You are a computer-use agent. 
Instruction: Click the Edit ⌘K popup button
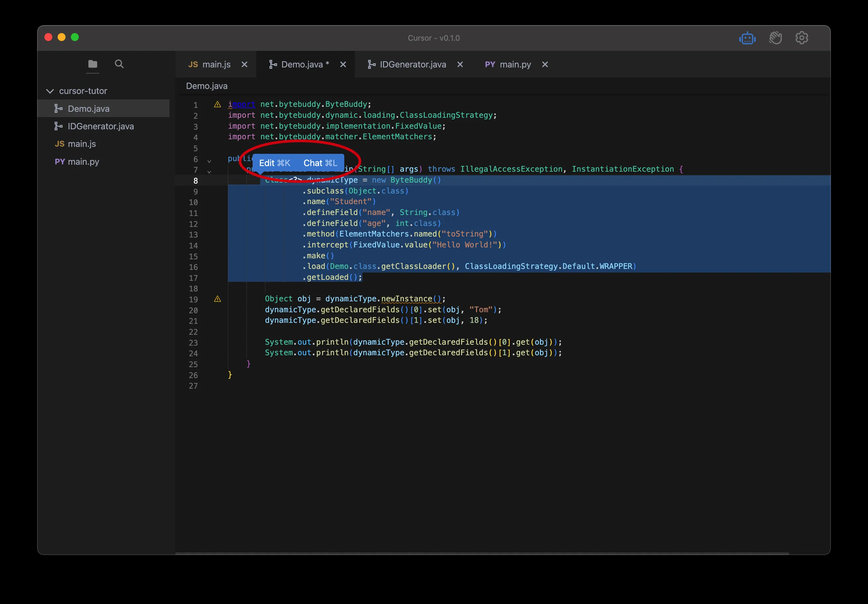274,163
